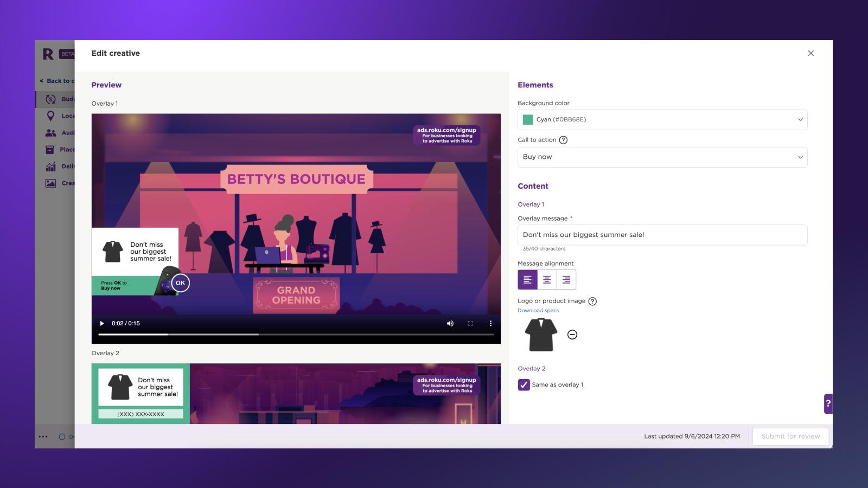Open the Locations section via the pin icon
The height and width of the screenshot is (488, 868).
[x=51, y=115]
